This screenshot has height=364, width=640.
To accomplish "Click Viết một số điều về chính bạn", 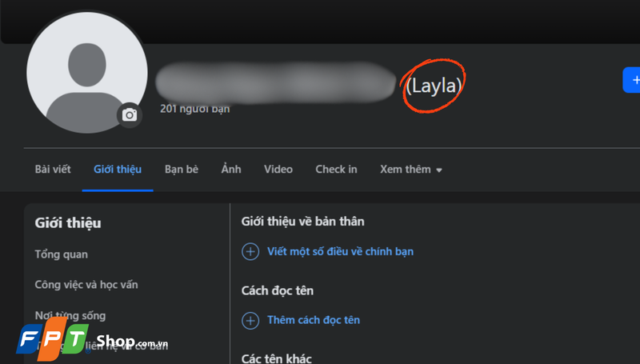I will [x=340, y=251].
